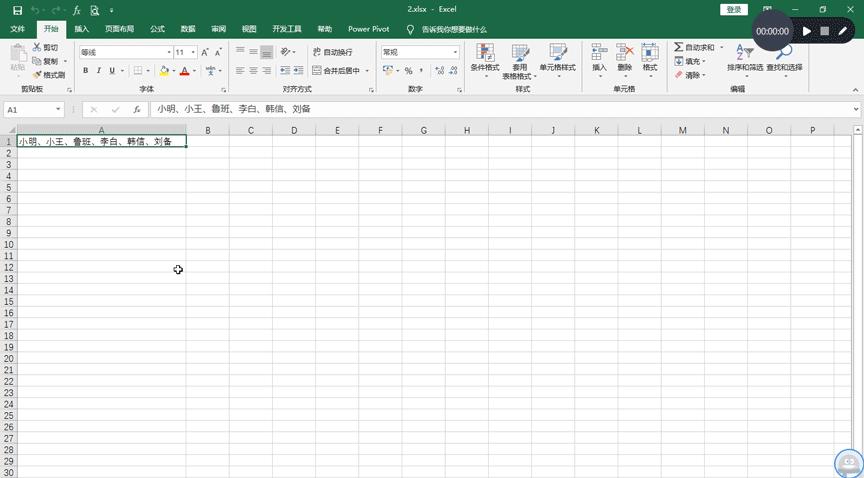The width and height of the screenshot is (864, 478).
Task: Expand the number format dropdown (常规)
Action: [x=456, y=52]
